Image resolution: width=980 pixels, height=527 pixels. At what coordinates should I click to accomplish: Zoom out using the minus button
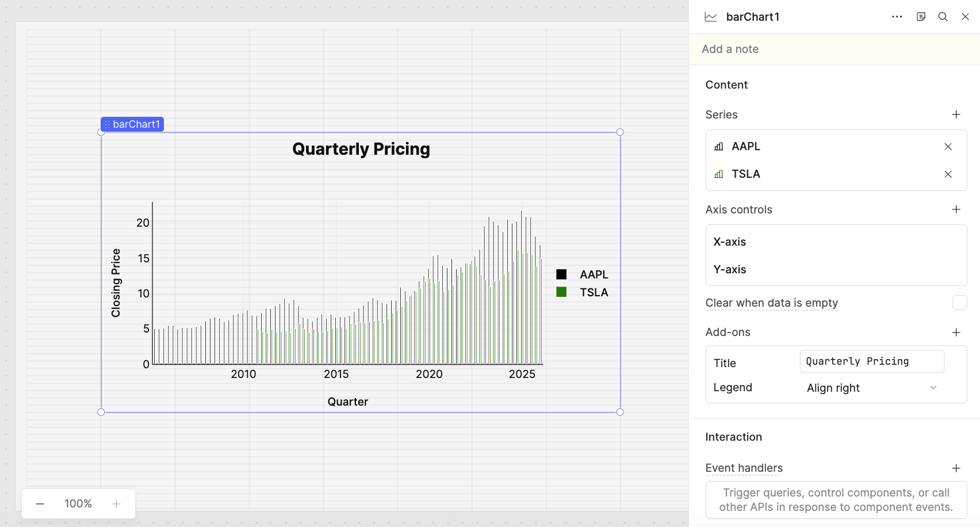40,503
